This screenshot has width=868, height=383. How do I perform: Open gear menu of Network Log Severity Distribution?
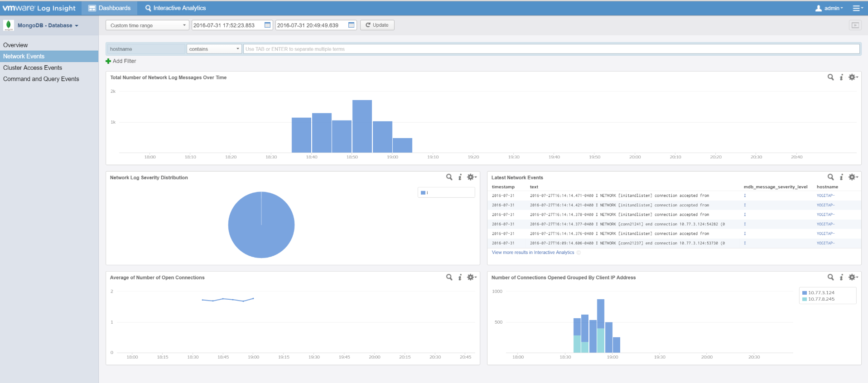472,177
